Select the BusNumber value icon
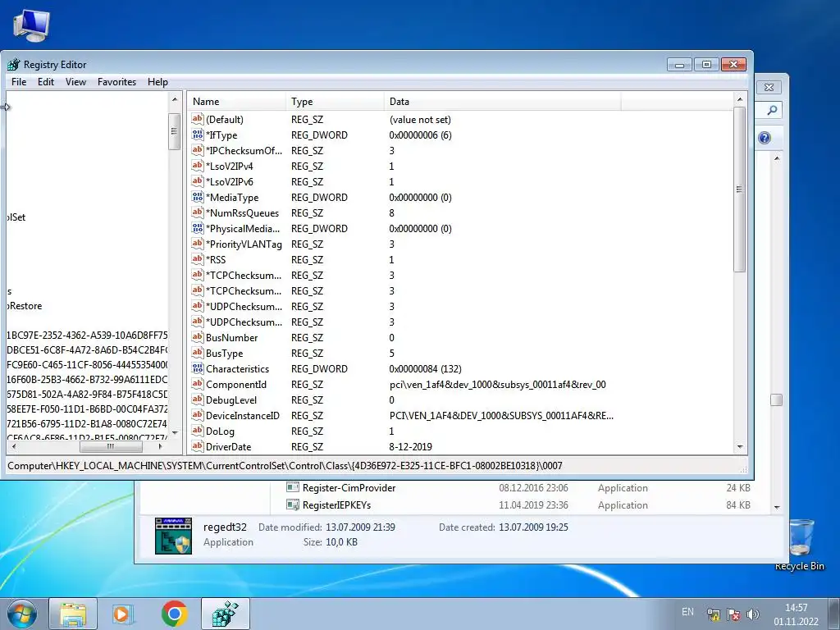This screenshot has height=630, width=840. (x=197, y=337)
